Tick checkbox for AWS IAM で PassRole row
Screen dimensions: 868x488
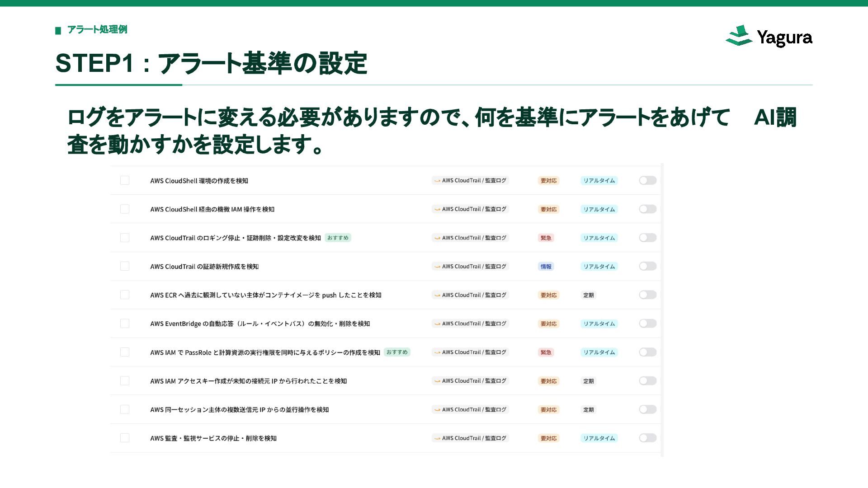coord(125,352)
